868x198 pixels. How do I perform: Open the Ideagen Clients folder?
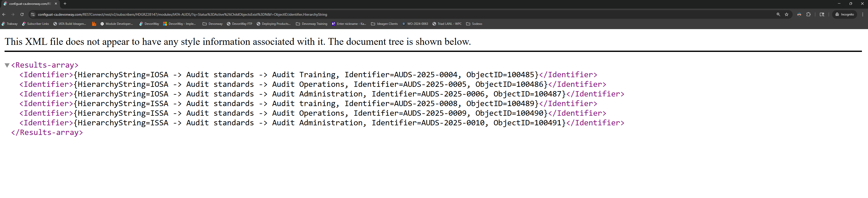384,24
